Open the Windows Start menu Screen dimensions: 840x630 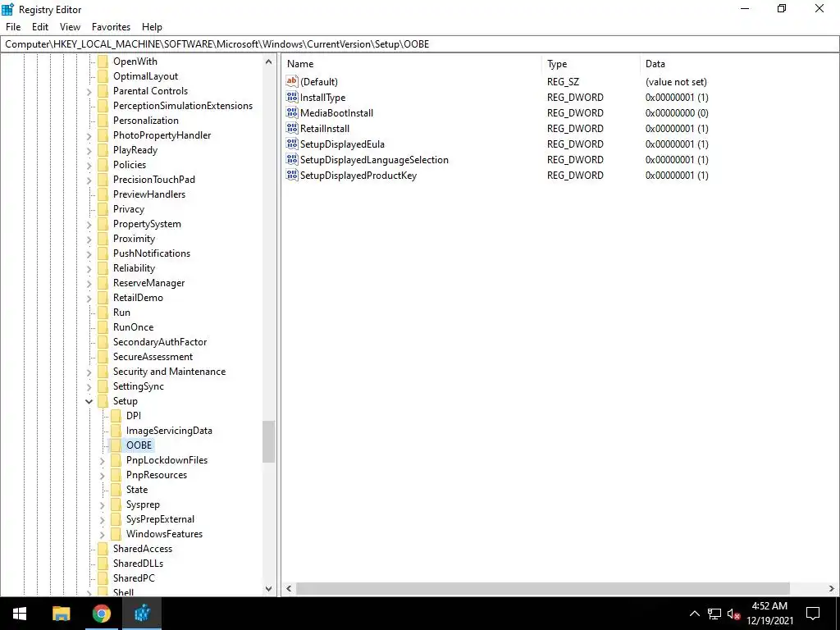[x=20, y=614]
